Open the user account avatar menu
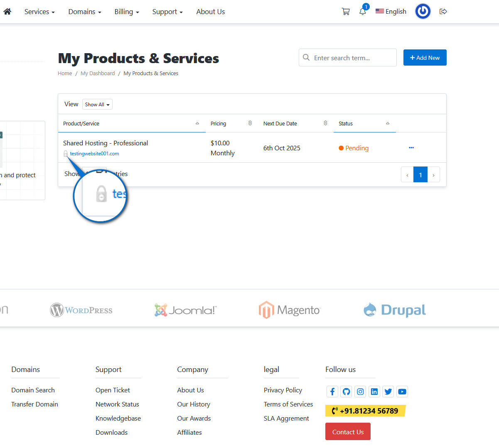The image size is (499, 448). pos(423,12)
